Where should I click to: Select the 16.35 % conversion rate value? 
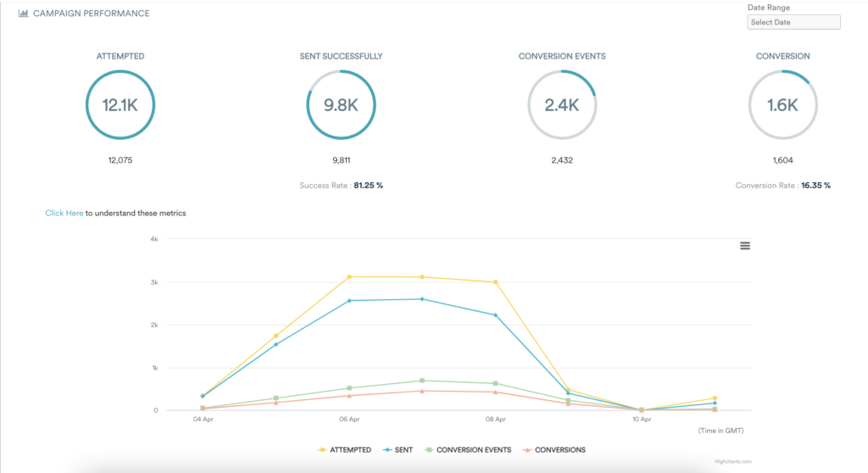[x=816, y=186]
